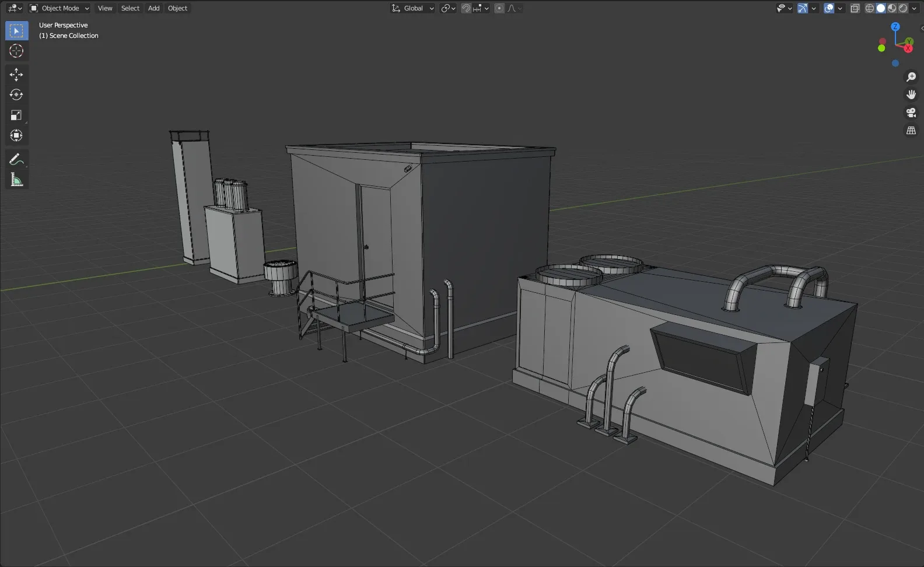Switch to Wireframe viewport shading
Viewport: 924px width, 567px height.
pos(869,8)
